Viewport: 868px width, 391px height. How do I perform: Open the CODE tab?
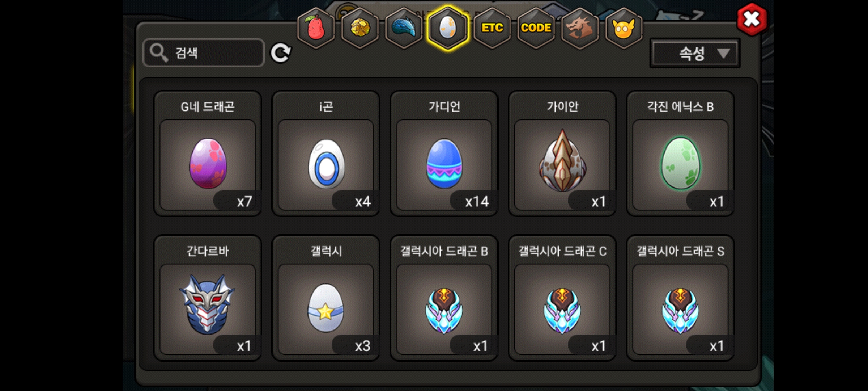pos(536,28)
